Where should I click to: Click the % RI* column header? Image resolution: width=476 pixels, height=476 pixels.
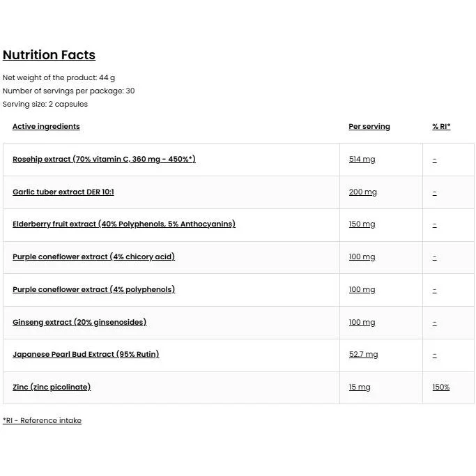tap(441, 126)
